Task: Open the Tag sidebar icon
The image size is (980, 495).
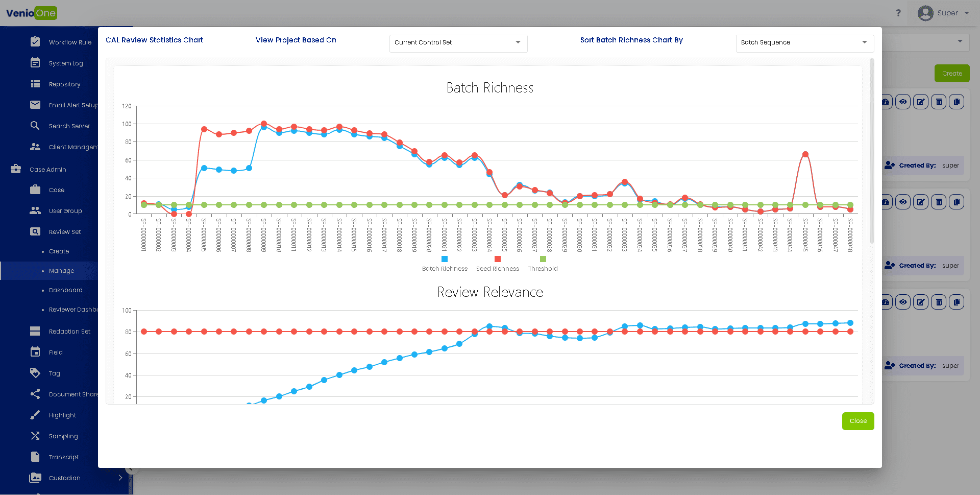Action: (x=35, y=373)
